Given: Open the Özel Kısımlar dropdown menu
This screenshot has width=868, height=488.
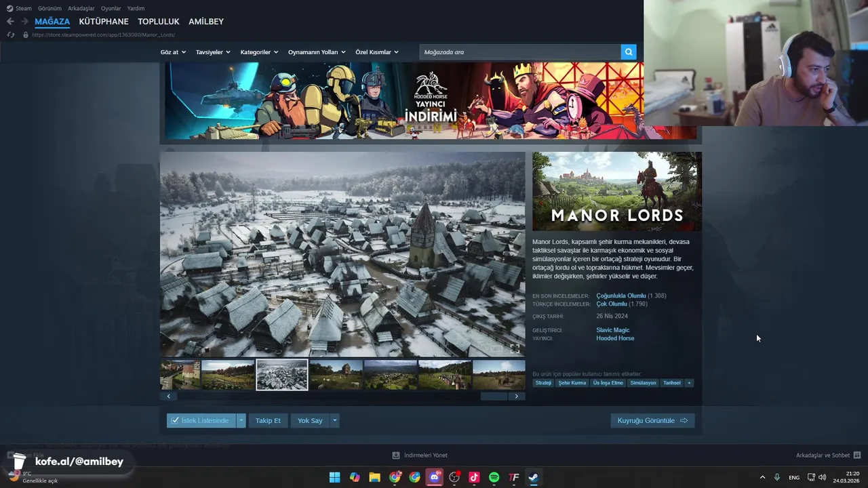Looking at the screenshot, I should click(x=377, y=52).
